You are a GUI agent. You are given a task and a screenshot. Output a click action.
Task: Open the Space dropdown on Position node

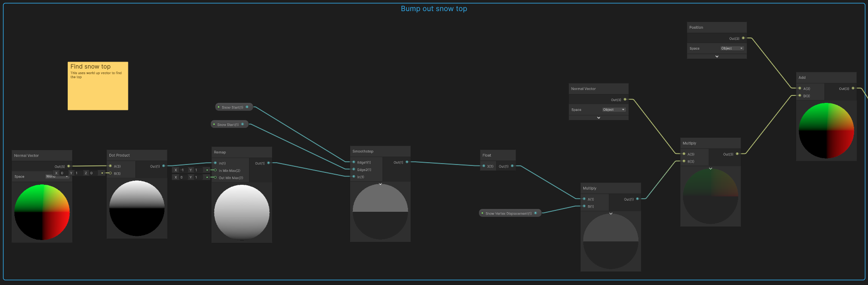(x=732, y=48)
